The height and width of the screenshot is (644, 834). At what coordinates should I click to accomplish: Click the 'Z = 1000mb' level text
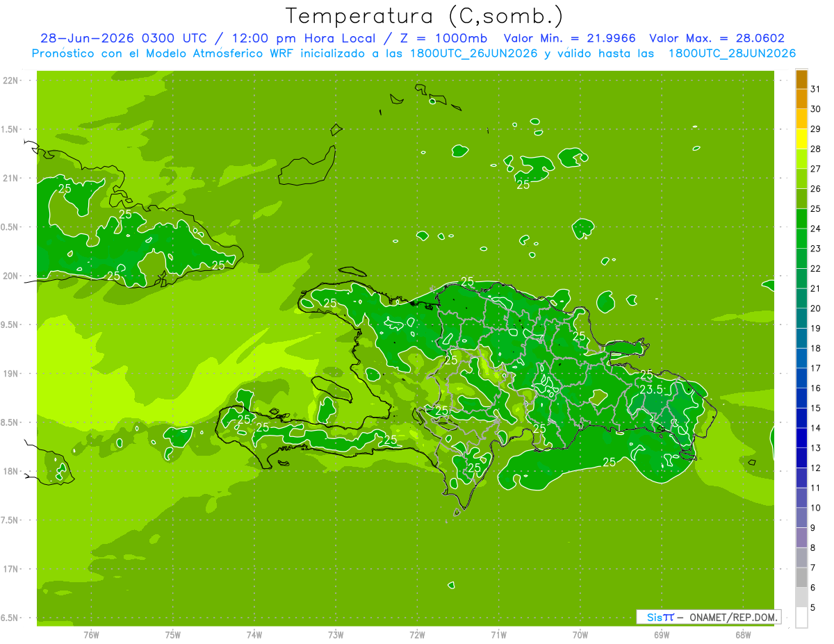coord(442,38)
